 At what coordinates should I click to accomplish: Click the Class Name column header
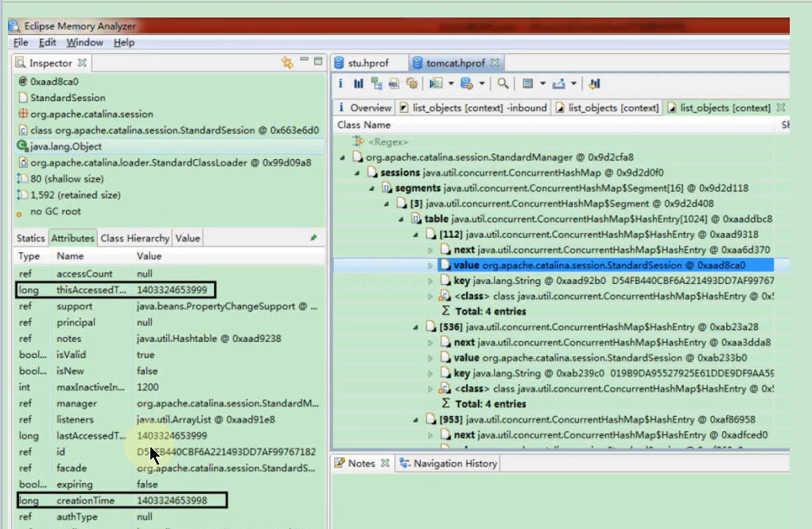point(364,125)
